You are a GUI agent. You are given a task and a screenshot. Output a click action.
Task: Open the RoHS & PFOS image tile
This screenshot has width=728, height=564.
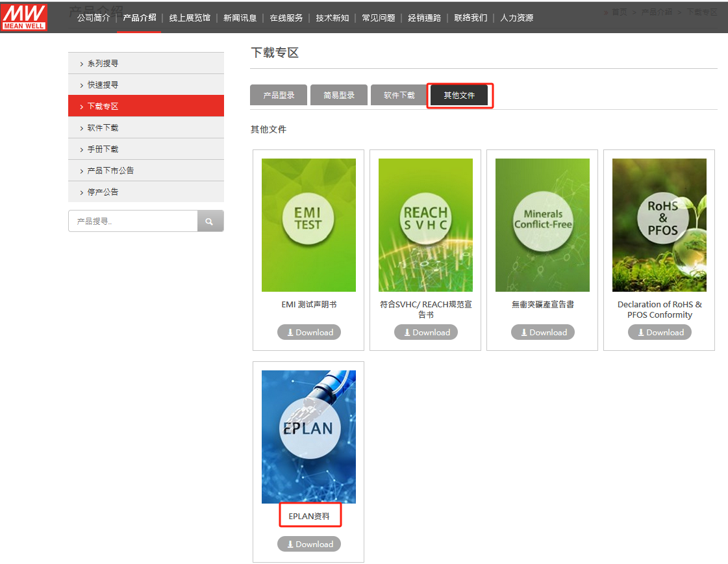coord(659,225)
